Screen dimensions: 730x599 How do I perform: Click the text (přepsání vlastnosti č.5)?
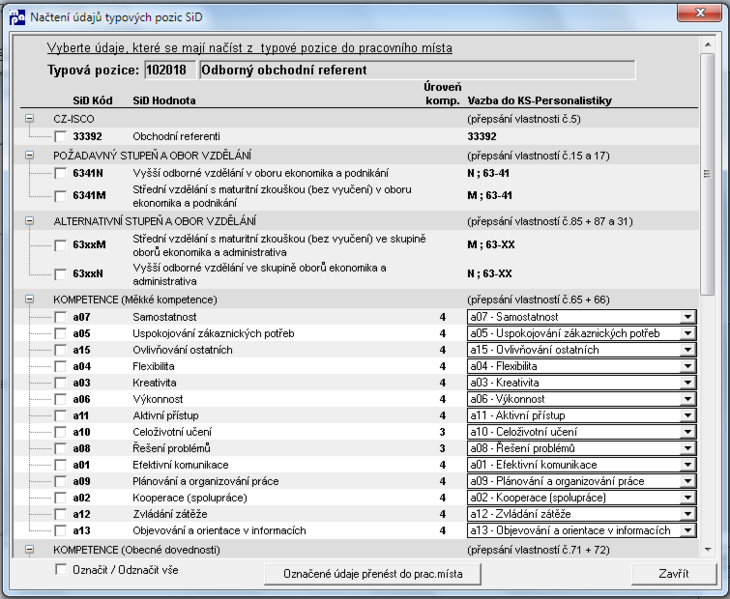click(x=524, y=119)
